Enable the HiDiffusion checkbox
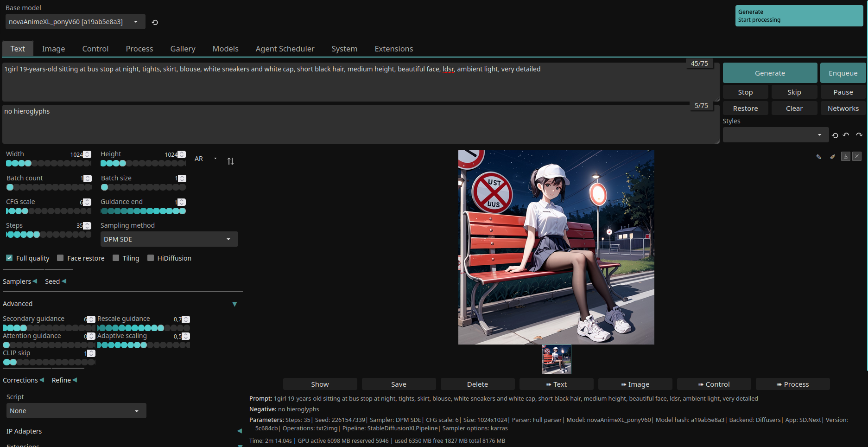The width and height of the screenshot is (868, 447). (x=151, y=258)
